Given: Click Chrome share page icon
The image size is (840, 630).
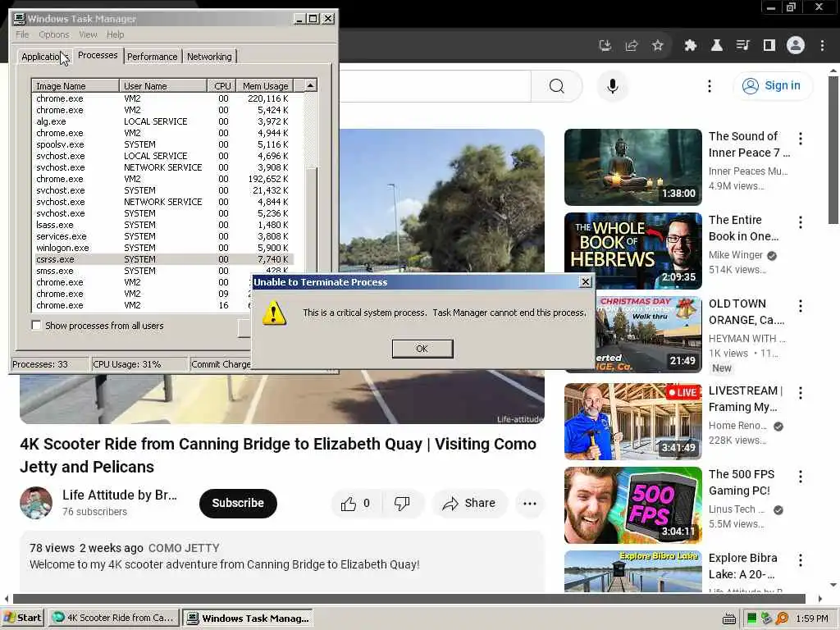Looking at the screenshot, I should [632, 46].
